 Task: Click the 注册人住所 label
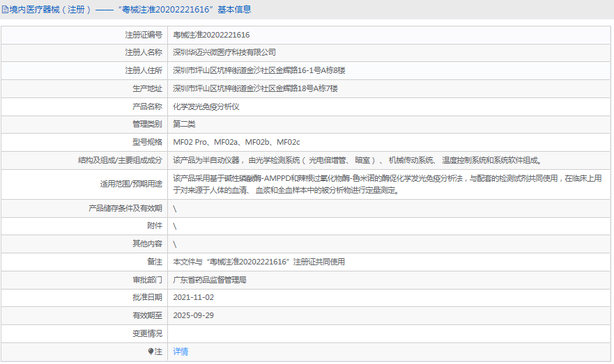coord(144,70)
